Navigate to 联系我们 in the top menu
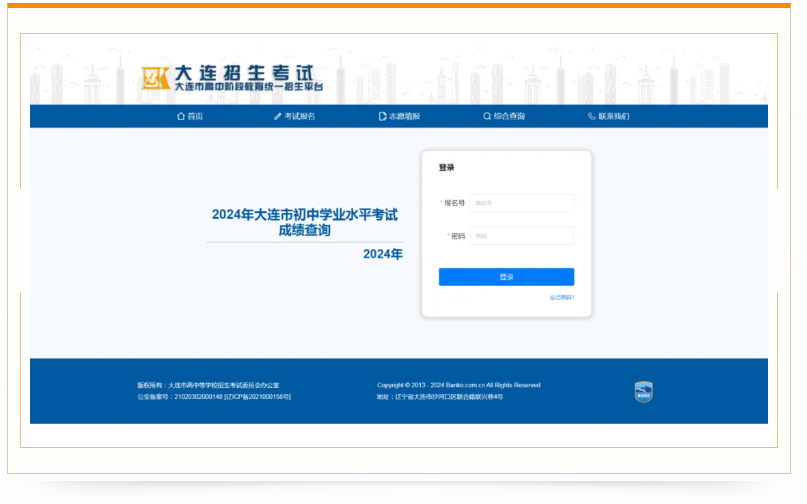Screen dimensions: 807x504 [614, 117]
